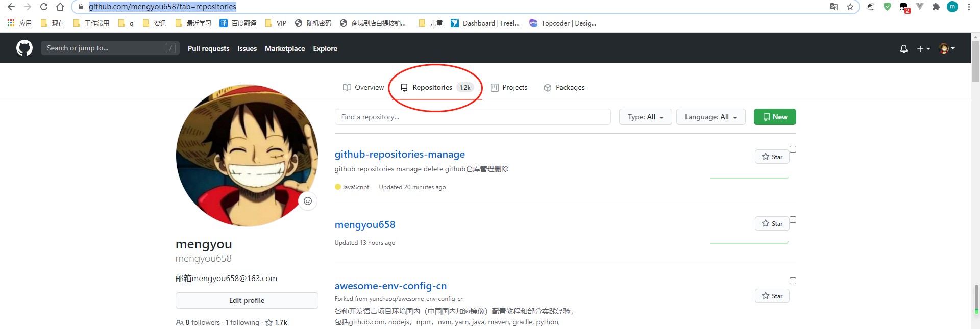Click the translate page icon in address bar

[834, 7]
